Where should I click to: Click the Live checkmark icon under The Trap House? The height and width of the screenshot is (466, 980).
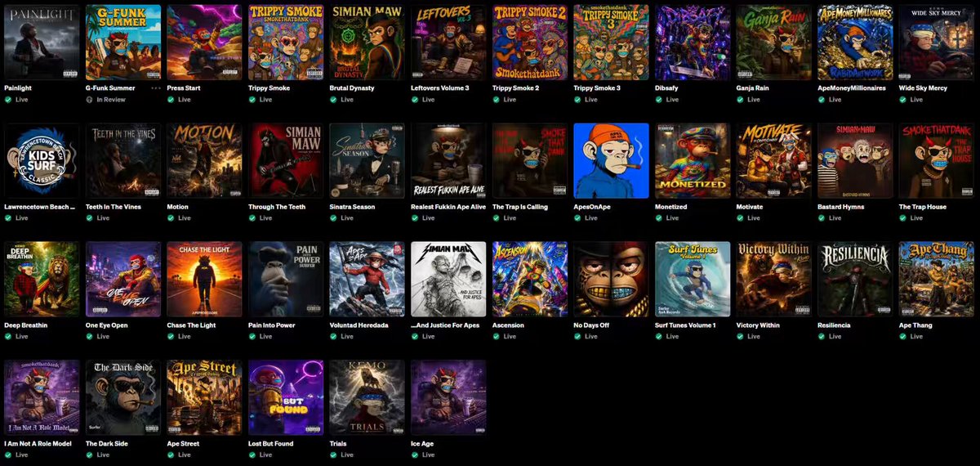point(903,218)
